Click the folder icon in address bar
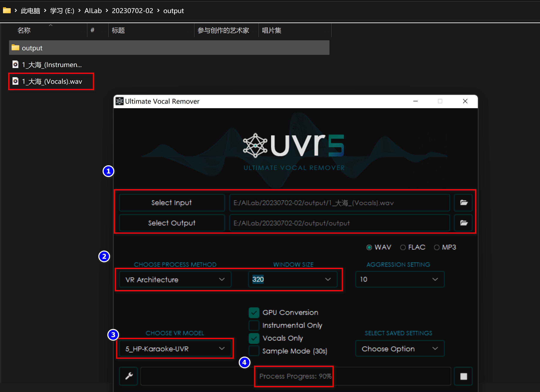The width and height of the screenshot is (540, 392). coord(7,10)
